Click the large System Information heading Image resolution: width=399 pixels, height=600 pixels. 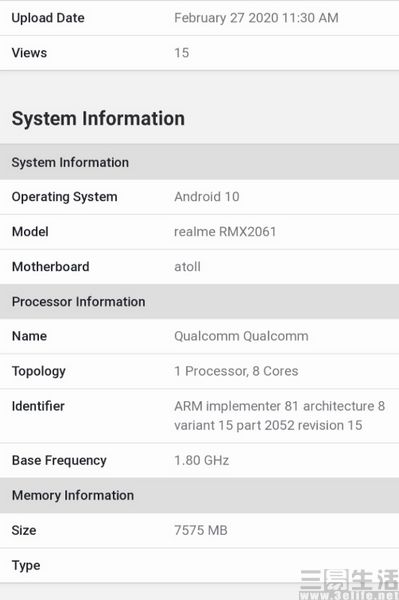point(98,118)
